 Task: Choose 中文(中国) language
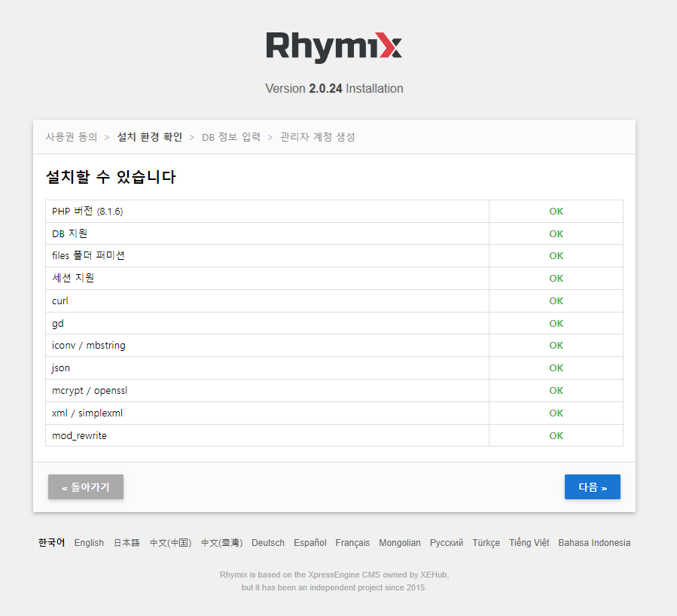170,543
